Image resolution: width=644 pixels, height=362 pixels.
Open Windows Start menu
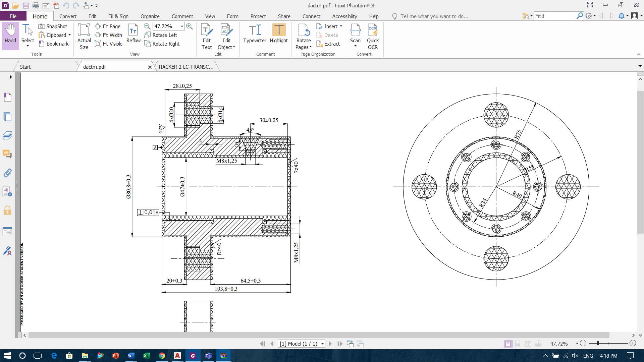click(7, 356)
